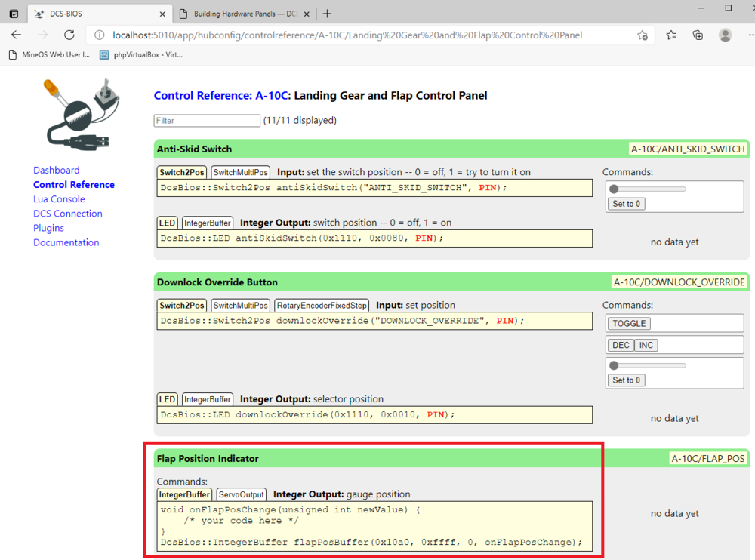Select RotaryEncoderFixedStep tab
755x560 pixels.
pos(322,305)
